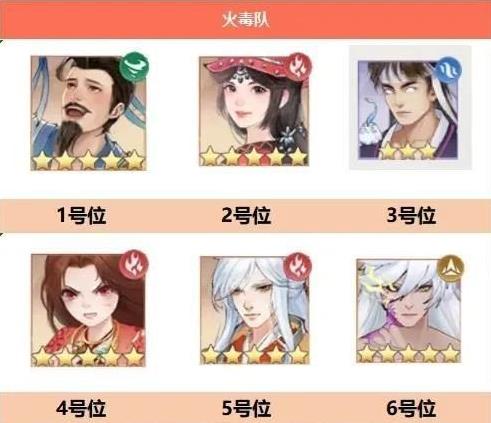Click the 火毒队 header banner
The width and height of the screenshot is (491, 423).
[246, 20]
